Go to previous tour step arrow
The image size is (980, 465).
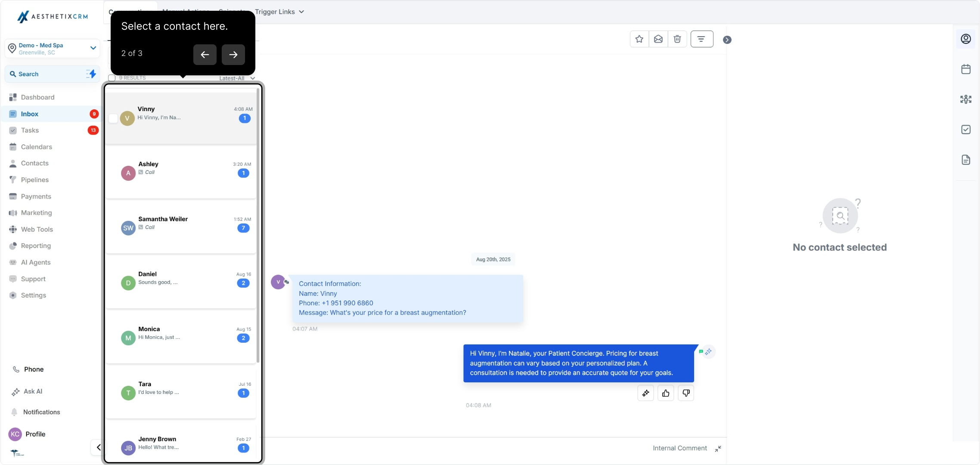pos(205,55)
